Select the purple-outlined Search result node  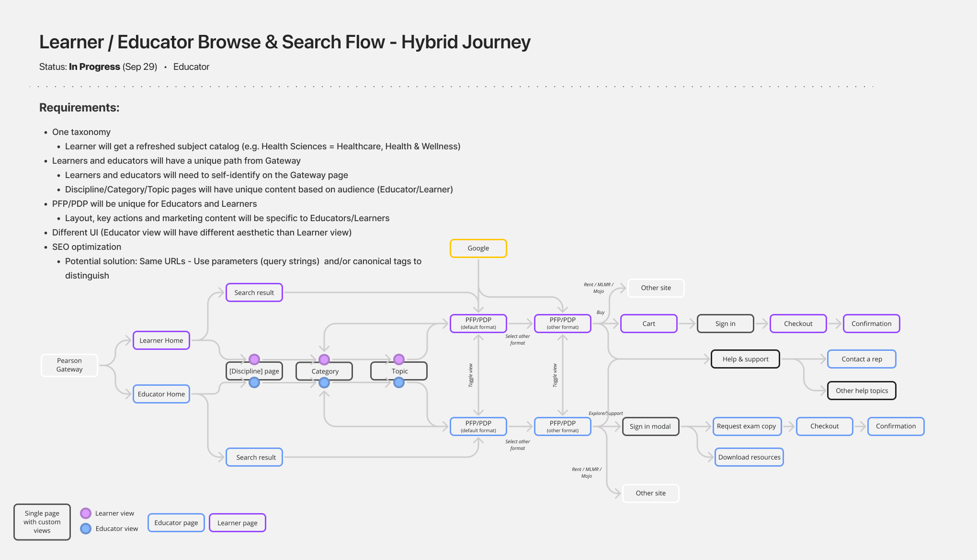coord(254,293)
